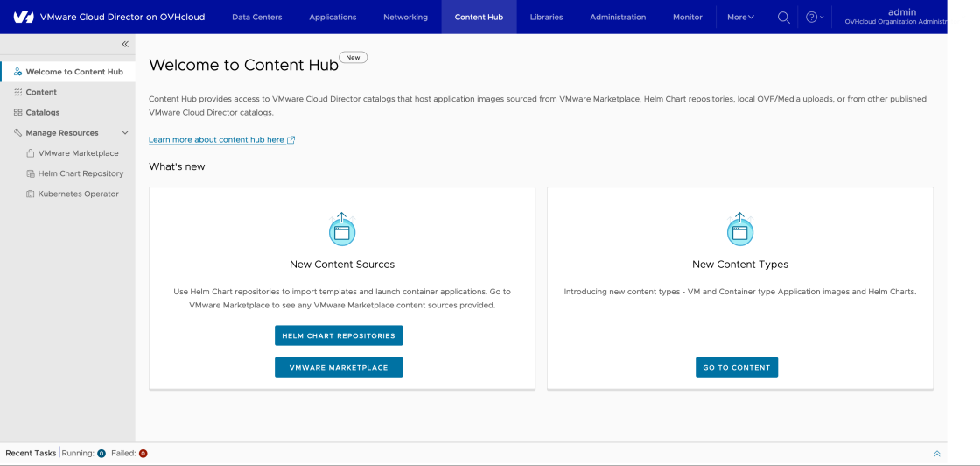Select Helm Chart Repository in sidebar

(x=80, y=174)
